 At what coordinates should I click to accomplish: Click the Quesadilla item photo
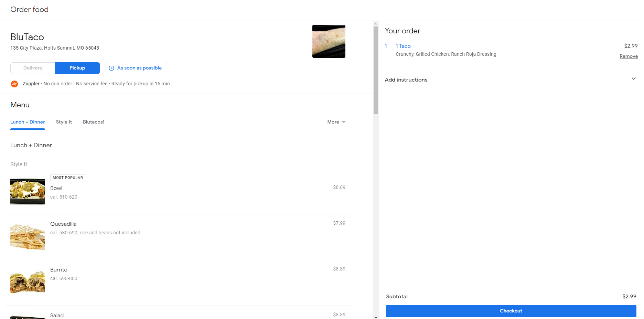click(x=28, y=237)
